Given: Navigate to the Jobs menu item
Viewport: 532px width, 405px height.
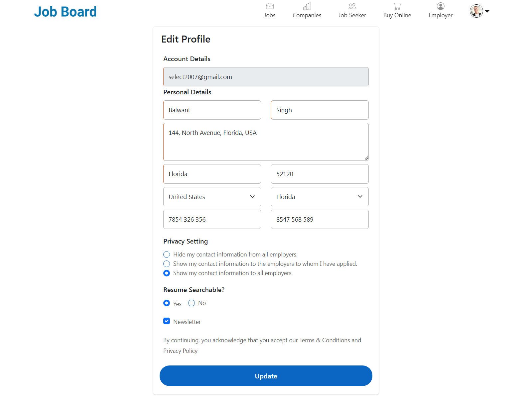Looking at the screenshot, I should tap(270, 15).
